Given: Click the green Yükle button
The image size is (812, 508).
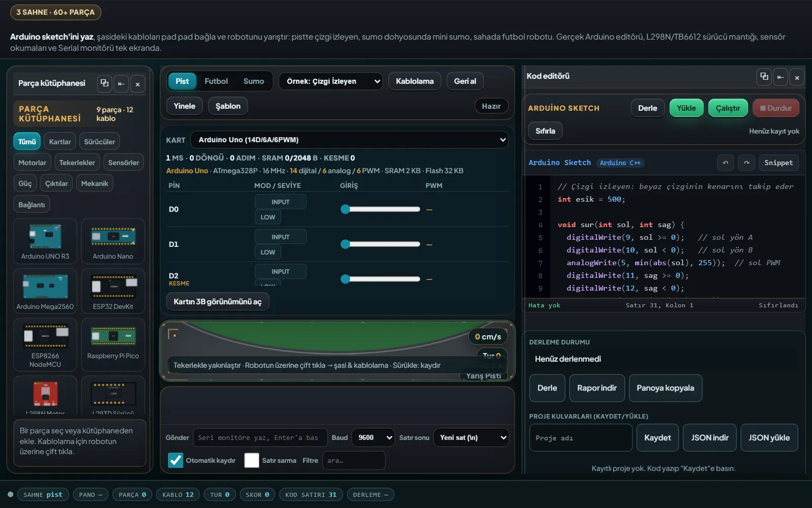Looking at the screenshot, I should coord(686,108).
